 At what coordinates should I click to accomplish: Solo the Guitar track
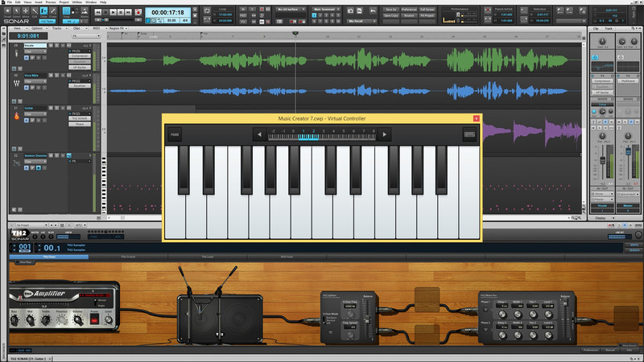[x=56, y=108]
